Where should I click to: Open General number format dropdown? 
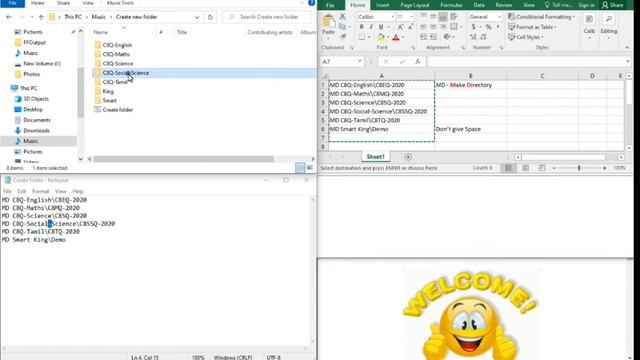499,17
